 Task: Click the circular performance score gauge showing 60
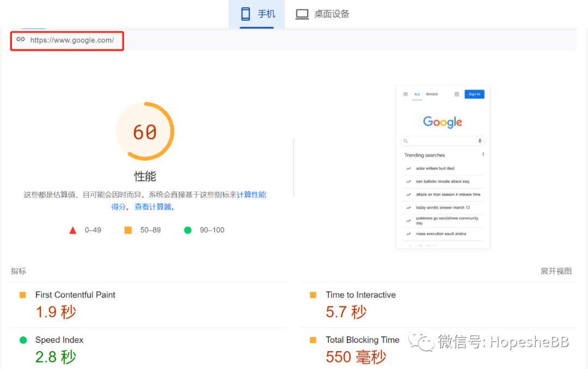click(145, 131)
